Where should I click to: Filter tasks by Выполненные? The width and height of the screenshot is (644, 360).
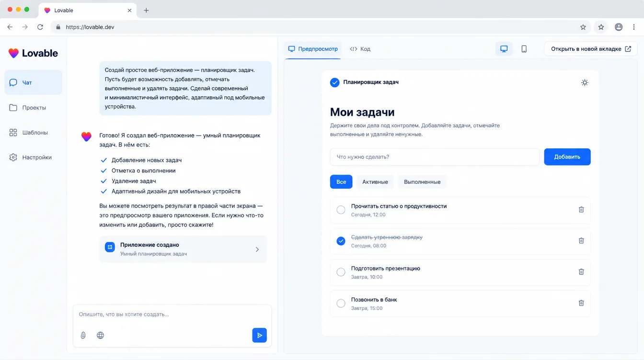tap(422, 182)
